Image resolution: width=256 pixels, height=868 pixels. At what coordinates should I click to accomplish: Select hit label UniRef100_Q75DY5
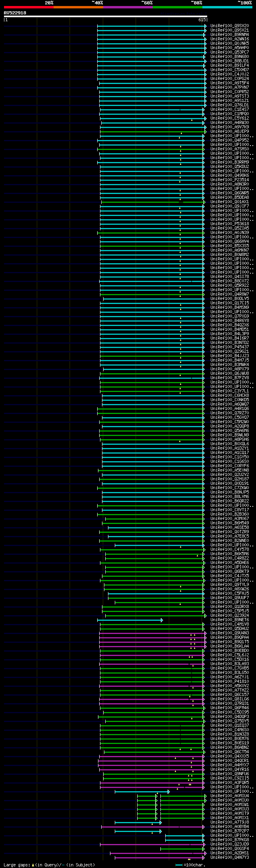(230, 721)
